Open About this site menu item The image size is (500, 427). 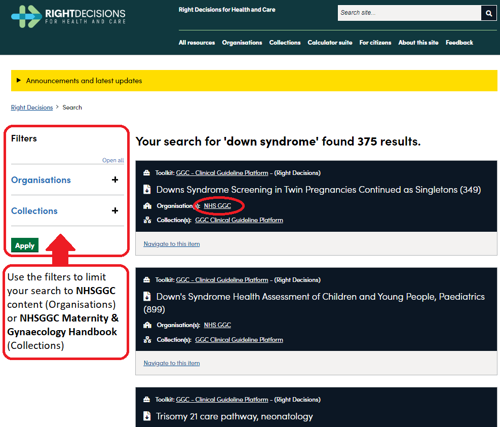point(418,43)
